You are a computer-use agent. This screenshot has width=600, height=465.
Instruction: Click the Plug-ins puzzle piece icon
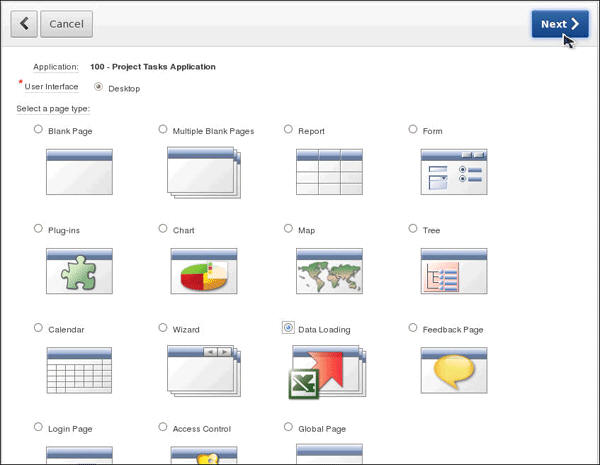point(79,271)
